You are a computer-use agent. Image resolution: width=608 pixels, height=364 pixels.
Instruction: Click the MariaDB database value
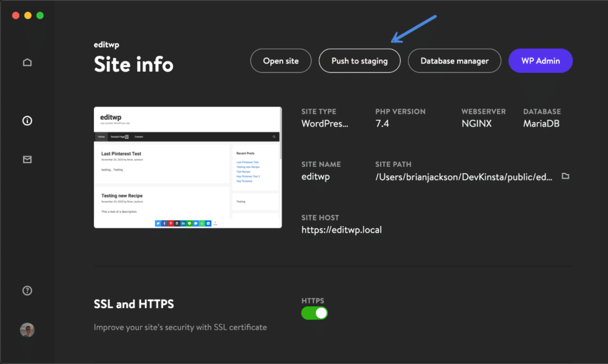541,124
